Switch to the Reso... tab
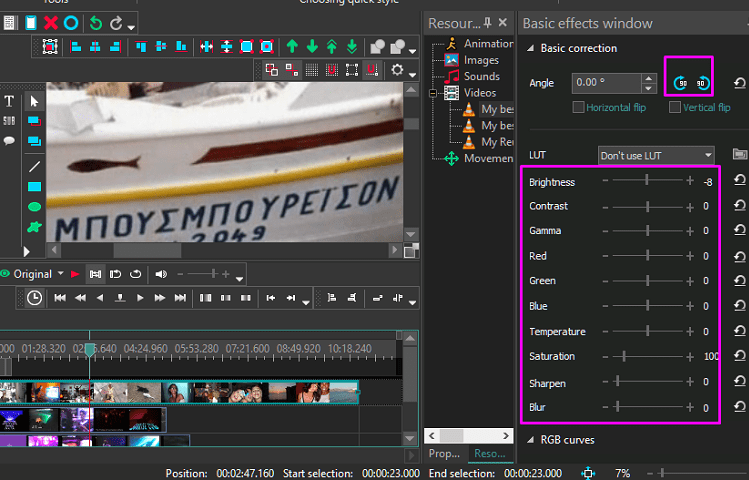The image size is (749, 480). tap(490, 454)
